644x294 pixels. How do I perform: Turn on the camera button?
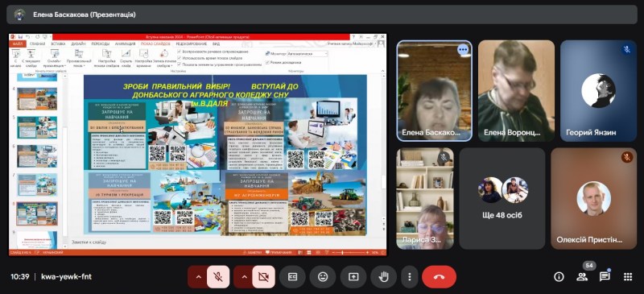coord(264,277)
